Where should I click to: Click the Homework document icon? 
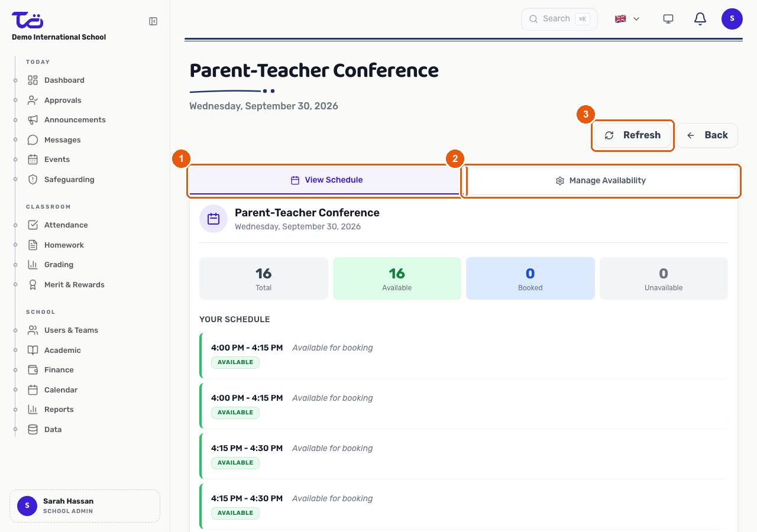pyautogui.click(x=33, y=245)
